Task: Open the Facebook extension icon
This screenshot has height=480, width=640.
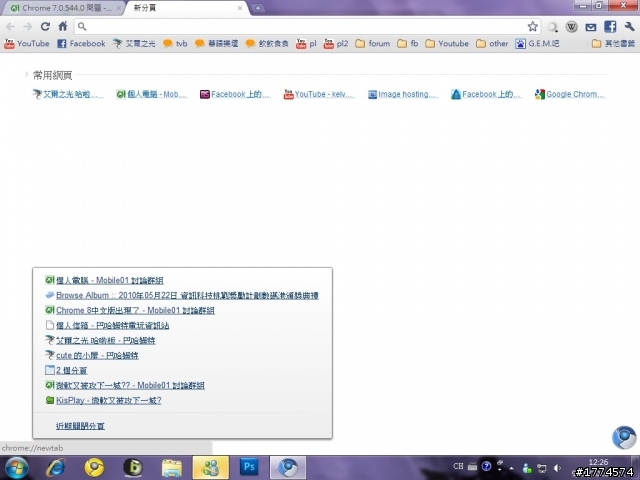Action: click(610, 27)
